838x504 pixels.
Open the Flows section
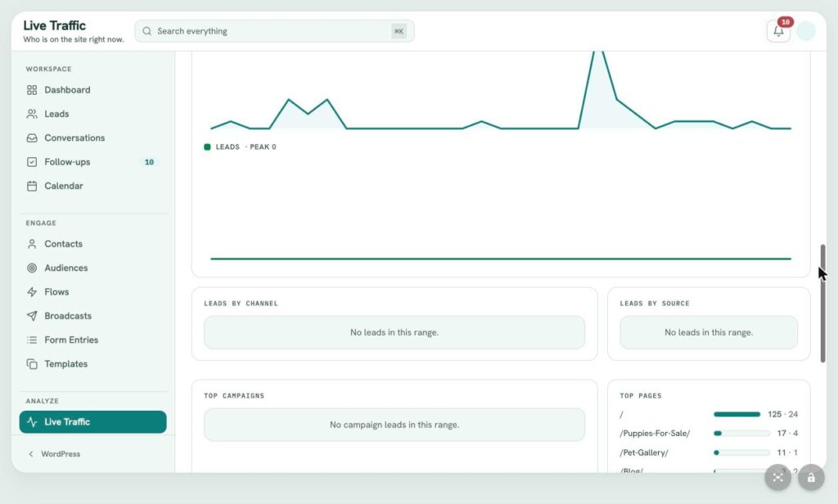93,292
